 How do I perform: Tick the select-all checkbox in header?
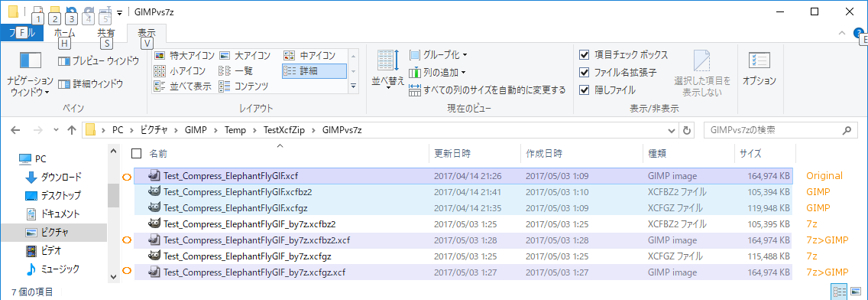coord(137,154)
